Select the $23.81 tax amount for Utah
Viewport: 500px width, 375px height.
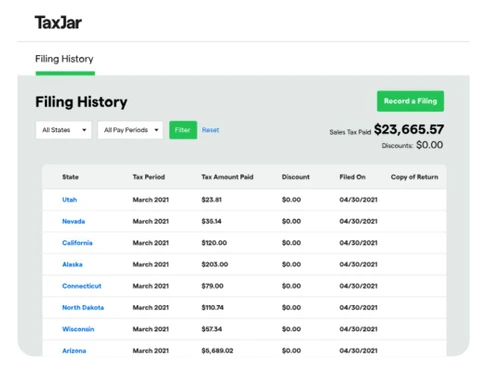[x=211, y=200]
